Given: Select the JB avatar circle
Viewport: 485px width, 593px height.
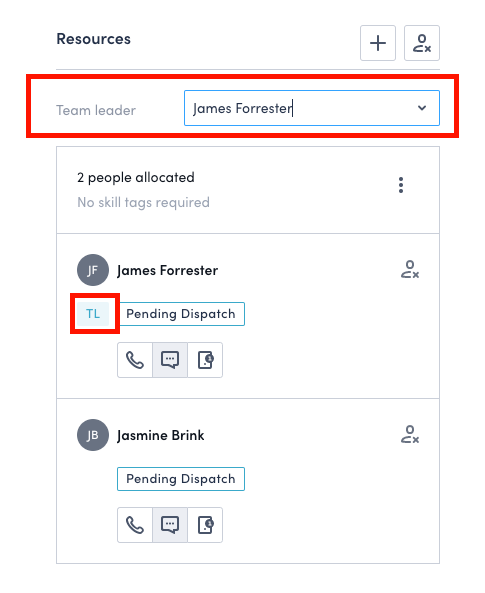Looking at the screenshot, I should coord(93,435).
